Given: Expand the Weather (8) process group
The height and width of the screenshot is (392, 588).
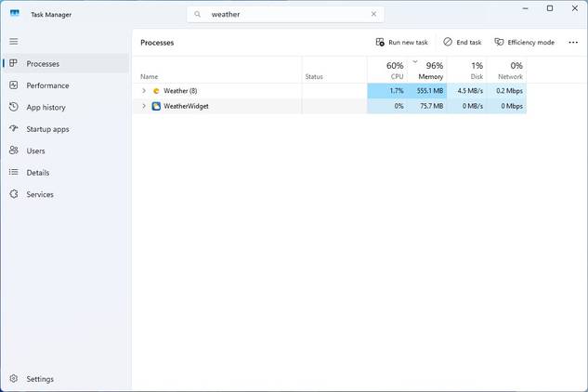Looking at the screenshot, I should tap(144, 91).
